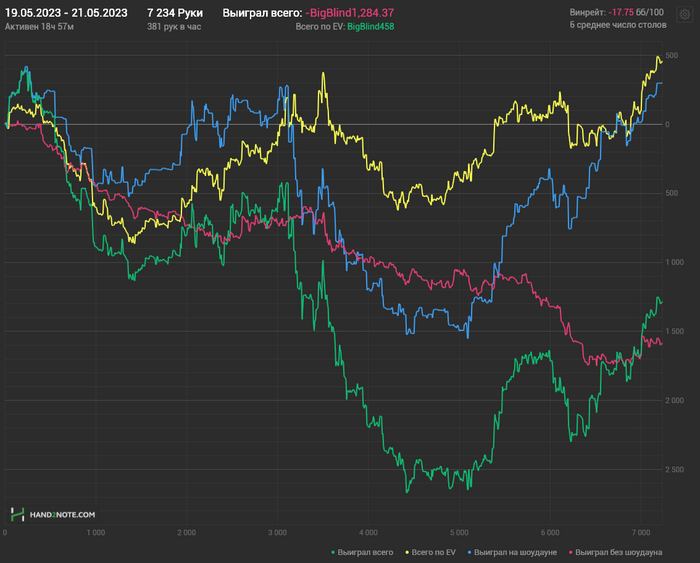
Task: Click the y-axis label 1 500
Action: tap(674, 331)
